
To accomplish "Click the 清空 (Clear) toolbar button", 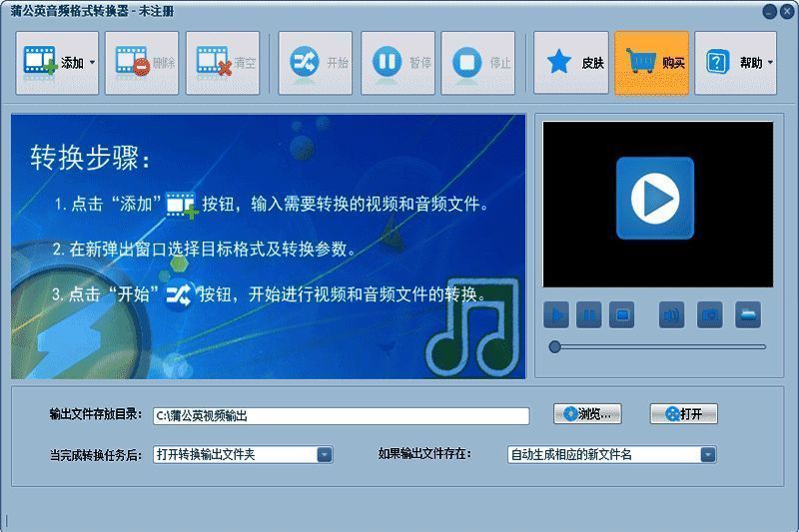I will click(223, 63).
